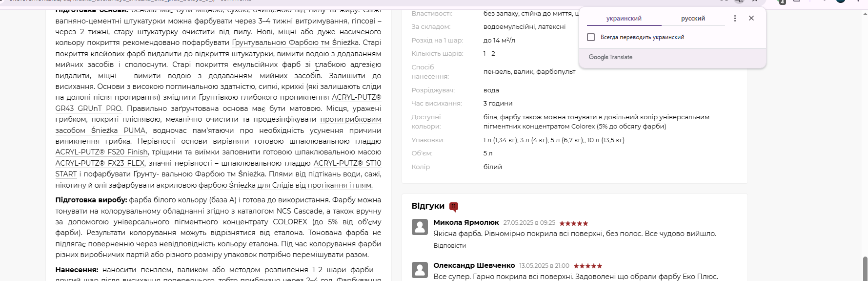Click the star rating of Олександр Шевченко's review

[x=588, y=266]
